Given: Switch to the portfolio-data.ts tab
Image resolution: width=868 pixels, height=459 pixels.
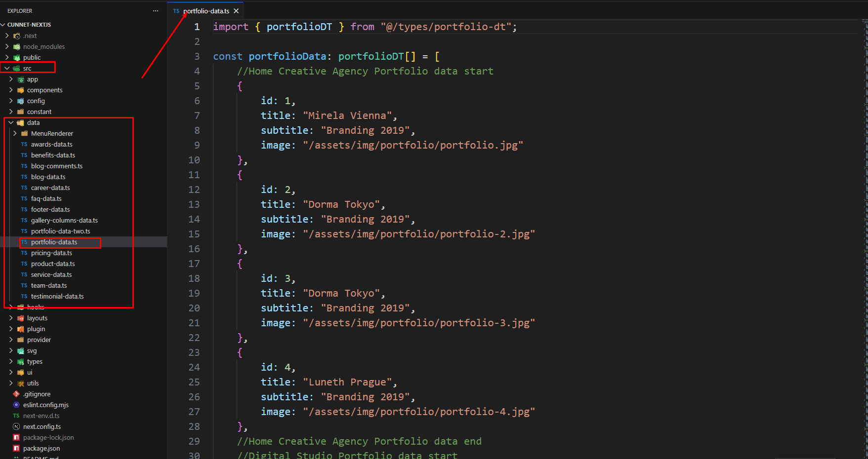Looking at the screenshot, I should click(x=206, y=11).
